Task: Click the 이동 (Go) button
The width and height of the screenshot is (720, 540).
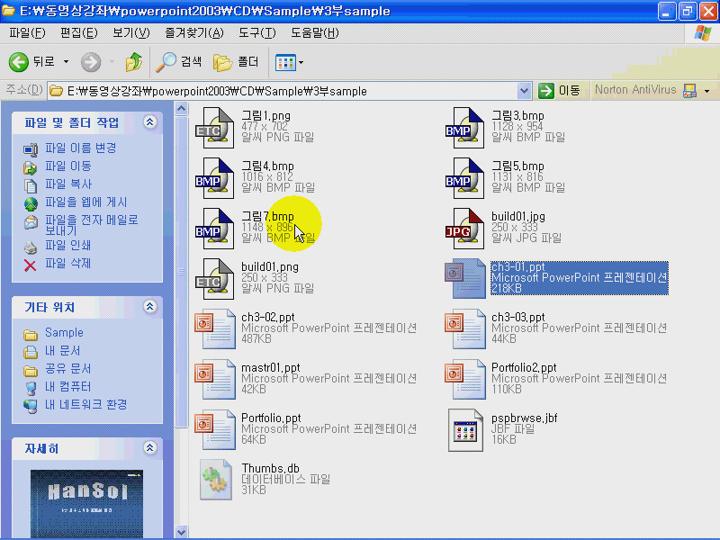Action: point(559,90)
